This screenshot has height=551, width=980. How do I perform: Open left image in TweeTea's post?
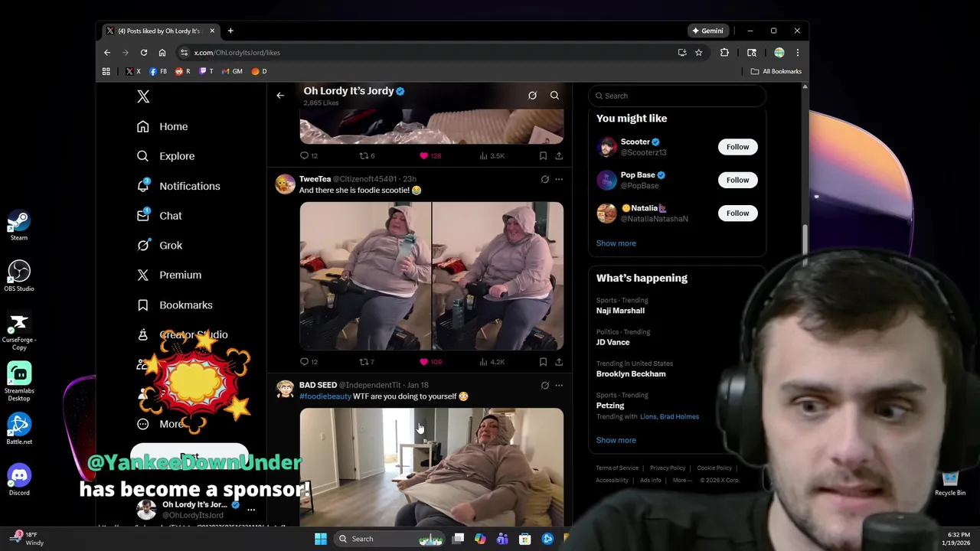365,275
